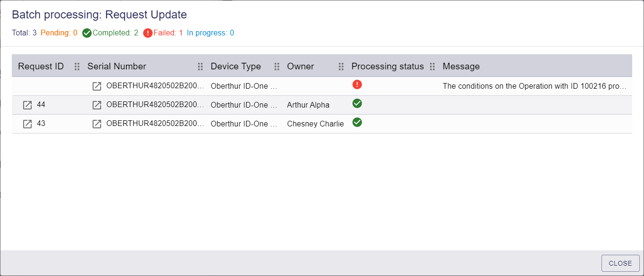This screenshot has height=276, width=644.
Task: Open Chesney Charlie's device serial link icon
Action: (97, 124)
